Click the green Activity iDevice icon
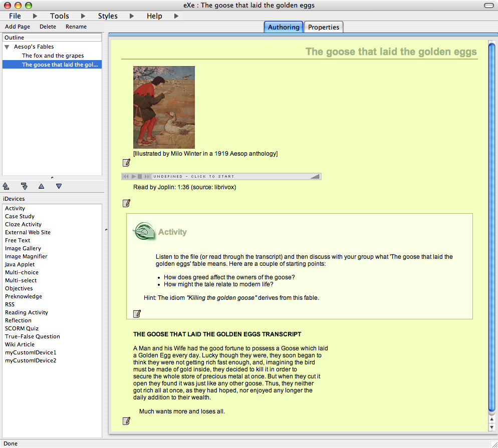 click(x=144, y=231)
